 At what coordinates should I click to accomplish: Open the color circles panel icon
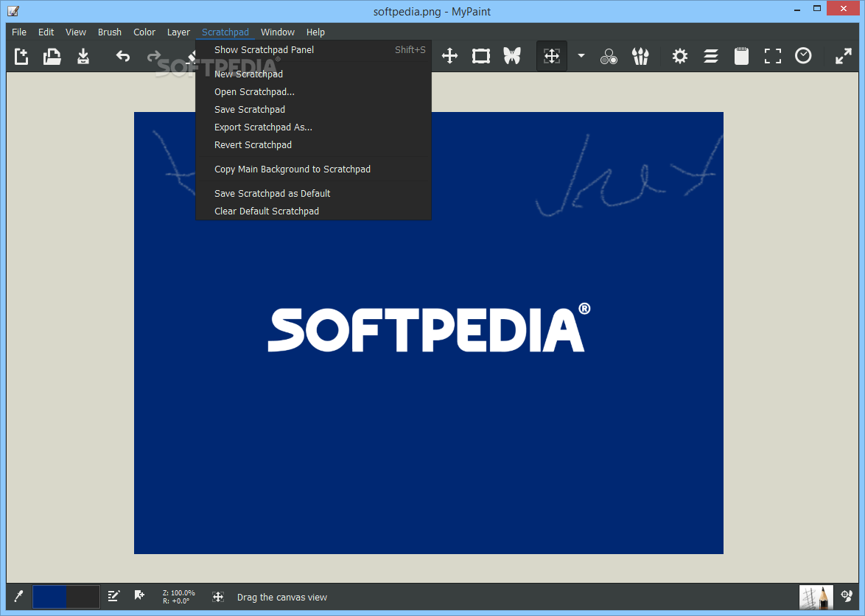pos(609,56)
